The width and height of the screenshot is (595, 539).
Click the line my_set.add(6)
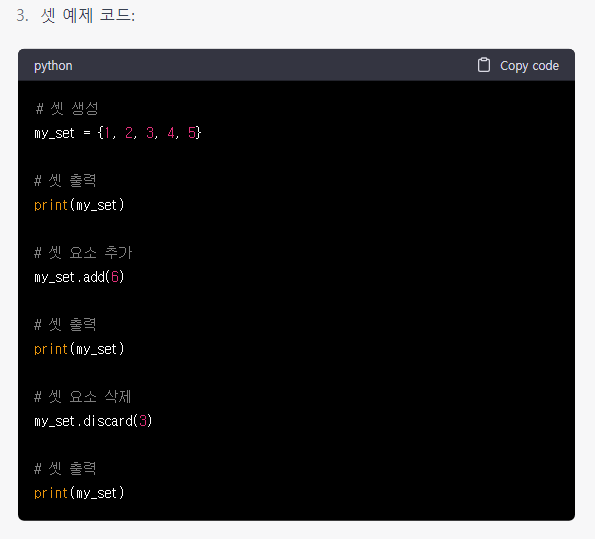pyautogui.click(x=79, y=277)
